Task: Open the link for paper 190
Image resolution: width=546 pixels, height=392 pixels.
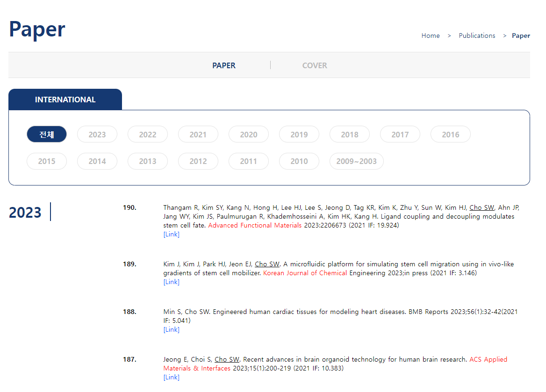Action: tap(171, 234)
